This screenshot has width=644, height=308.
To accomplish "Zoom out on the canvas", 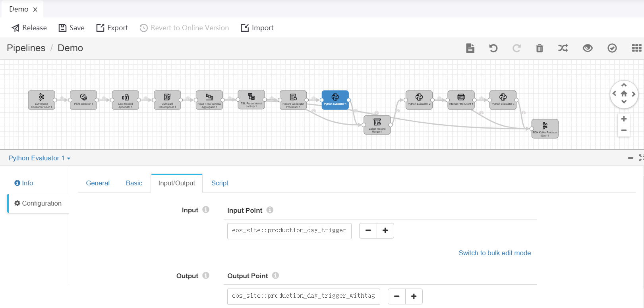I will [624, 130].
